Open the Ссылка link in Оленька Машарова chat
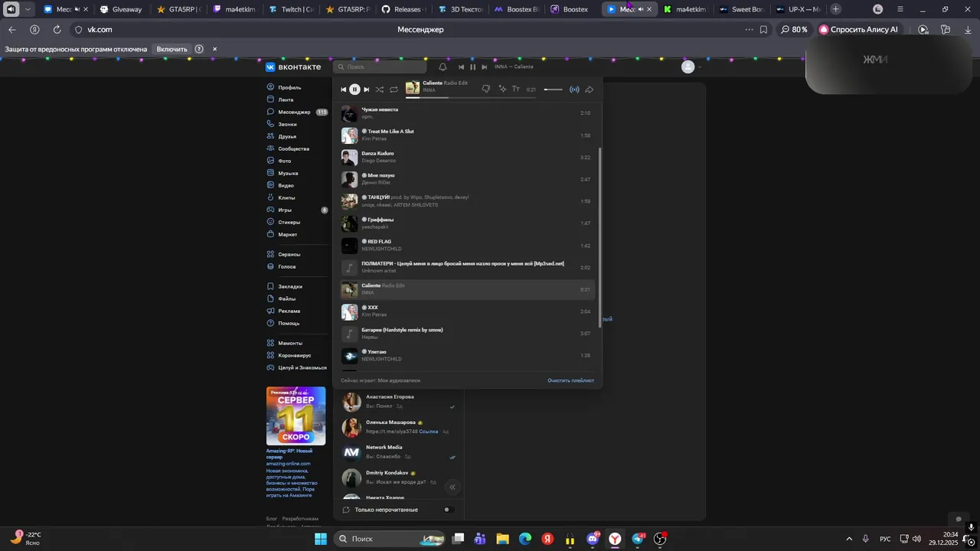This screenshot has height=551, width=980. tap(429, 431)
